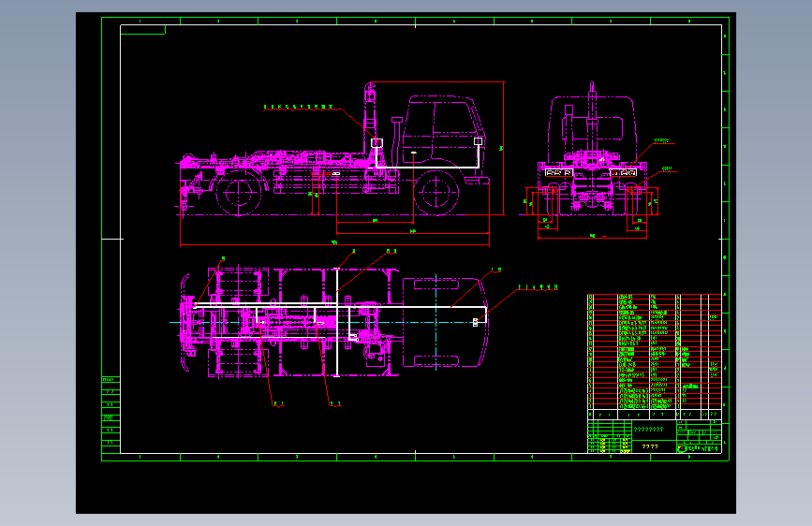
Task: Click the leader annotation above the side-view chassis
Action: click(299, 108)
